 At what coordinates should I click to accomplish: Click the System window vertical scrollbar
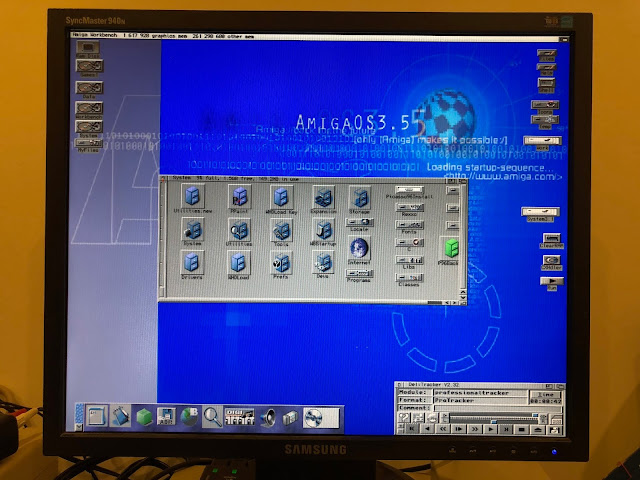pos(463,237)
